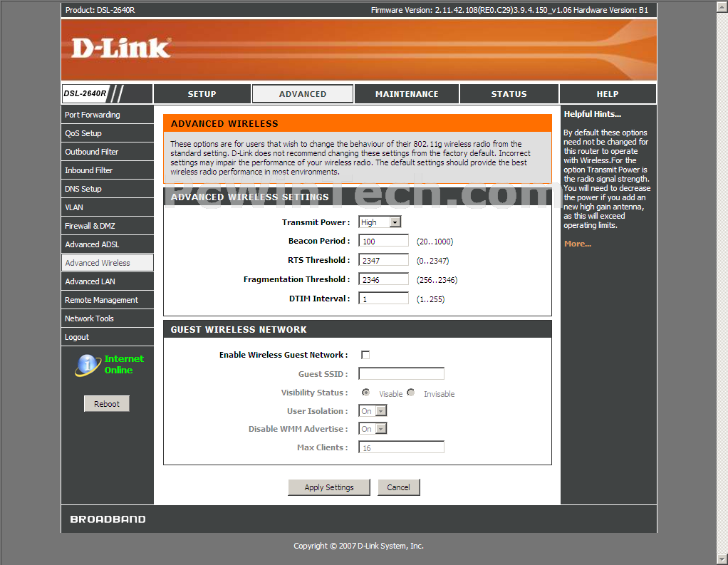Open Port Forwarding in the sidebar
This screenshot has height=565, width=728.
click(108, 115)
